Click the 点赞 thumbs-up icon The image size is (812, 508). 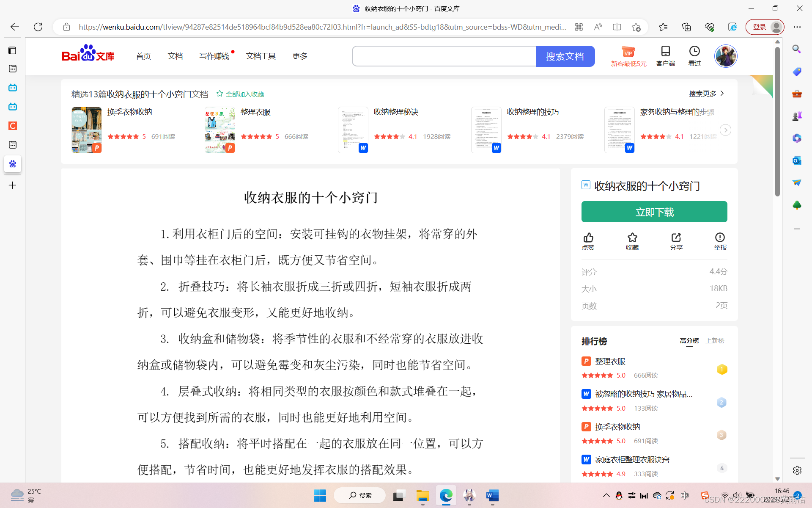588,237
